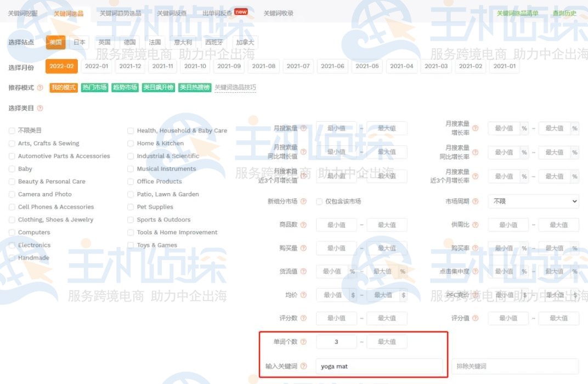Screen dimensions: 588x384
Task: Choose month 2021-12
Action: pos(130,66)
